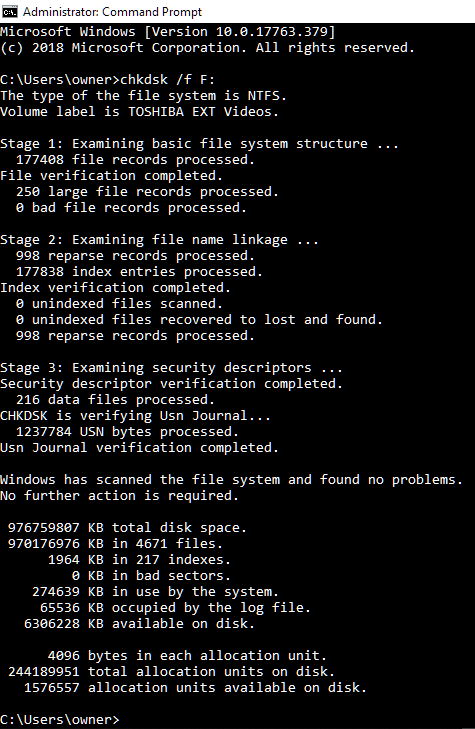The image size is (475, 729).
Task: Click the 6306228 KB available on disk line
Action: (x=139, y=623)
